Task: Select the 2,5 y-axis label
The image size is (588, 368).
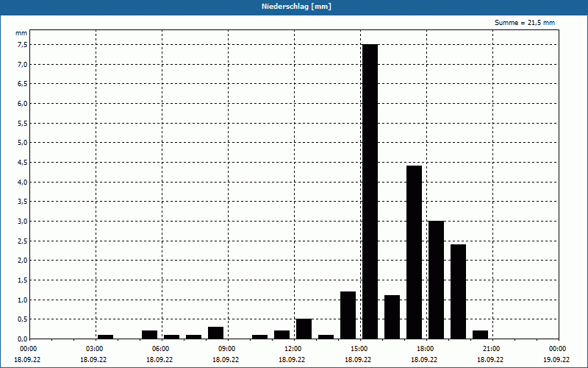Action: 23,241
